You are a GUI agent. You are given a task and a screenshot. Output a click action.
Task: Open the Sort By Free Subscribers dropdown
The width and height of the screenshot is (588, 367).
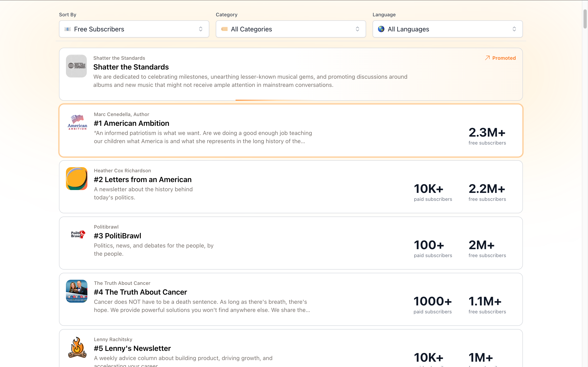tap(134, 29)
